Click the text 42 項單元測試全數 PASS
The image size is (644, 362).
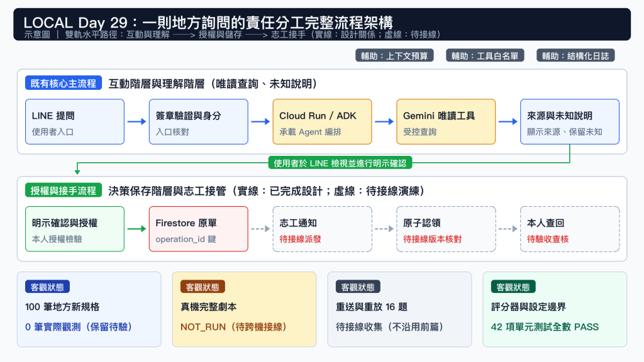click(x=545, y=327)
